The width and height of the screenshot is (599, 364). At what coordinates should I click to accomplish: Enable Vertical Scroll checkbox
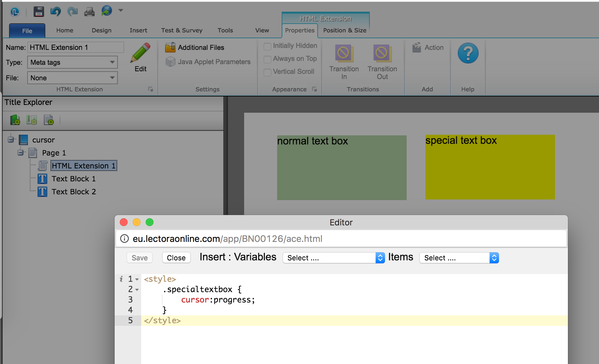267,72
